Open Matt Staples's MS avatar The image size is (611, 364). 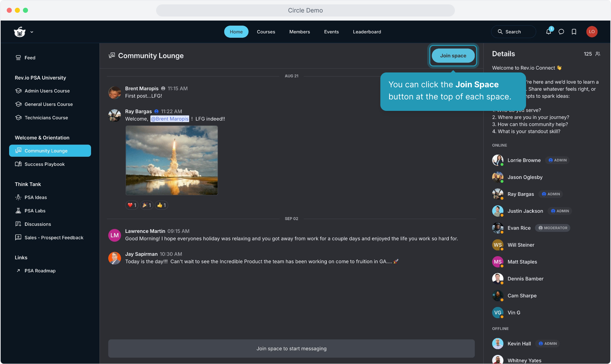click(498, 262)
